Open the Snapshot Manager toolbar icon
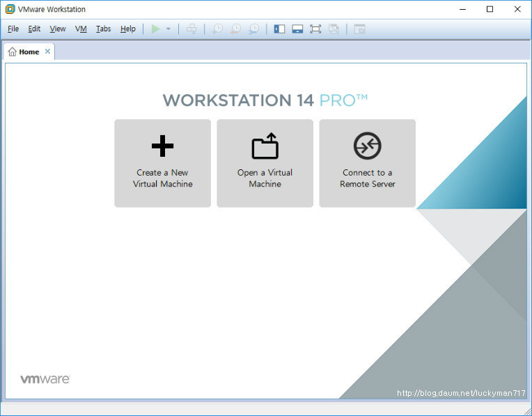The width and height of the screenshot is (532, 416). (x=253, y=29)
